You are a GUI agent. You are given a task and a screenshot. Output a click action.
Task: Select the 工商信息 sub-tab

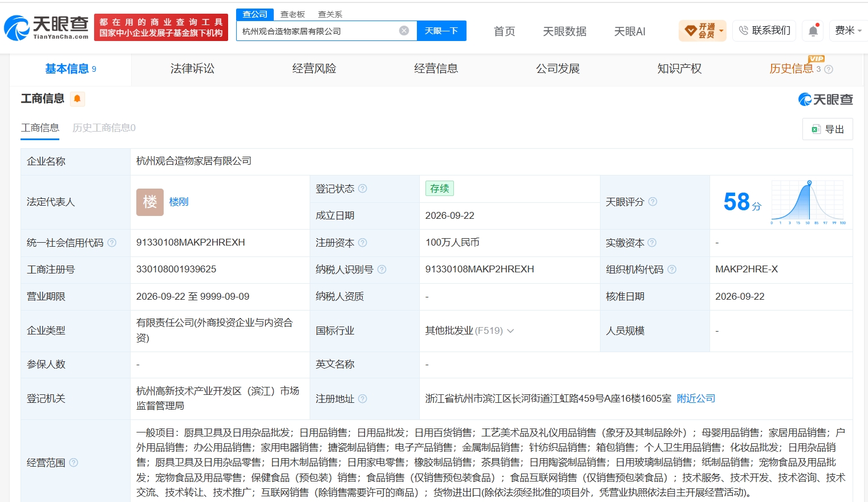coord(40,128)
